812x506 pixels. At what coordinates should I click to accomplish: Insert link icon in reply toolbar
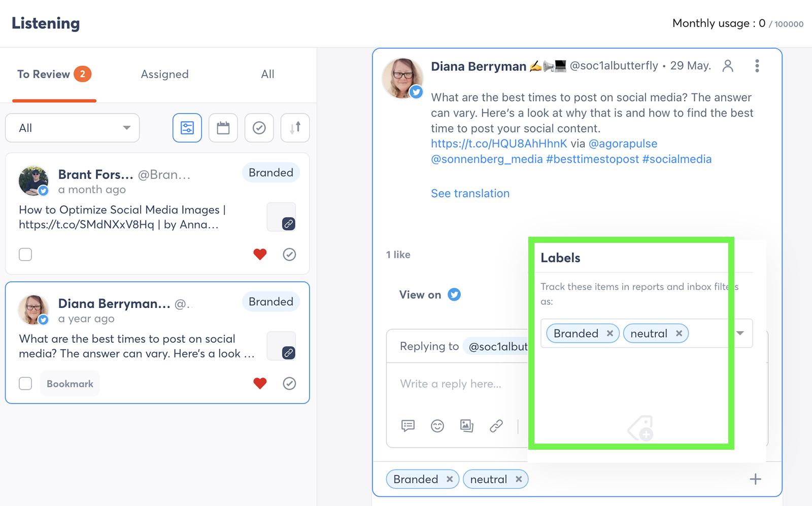[x=496, y=426]
